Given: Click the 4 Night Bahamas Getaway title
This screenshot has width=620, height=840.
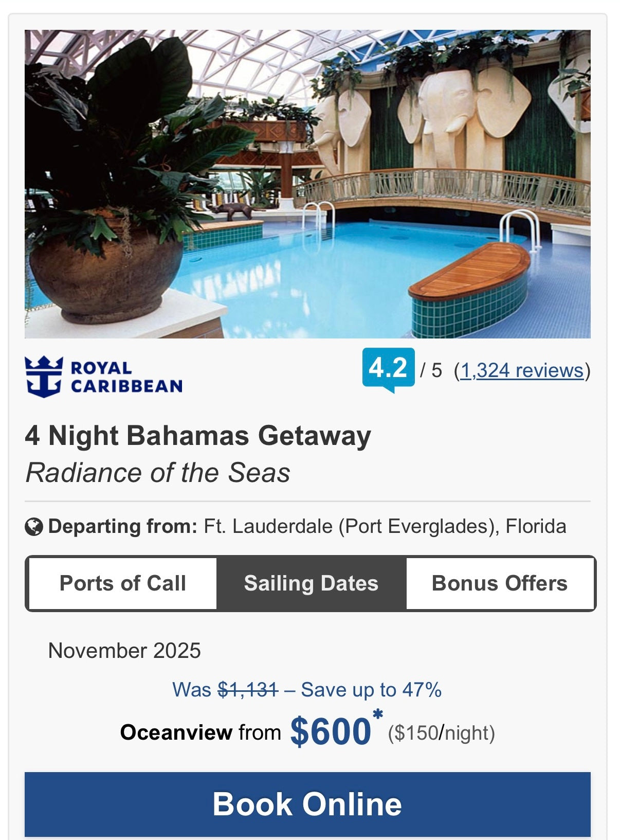Looking at the screenshot, I should (198, 436).
